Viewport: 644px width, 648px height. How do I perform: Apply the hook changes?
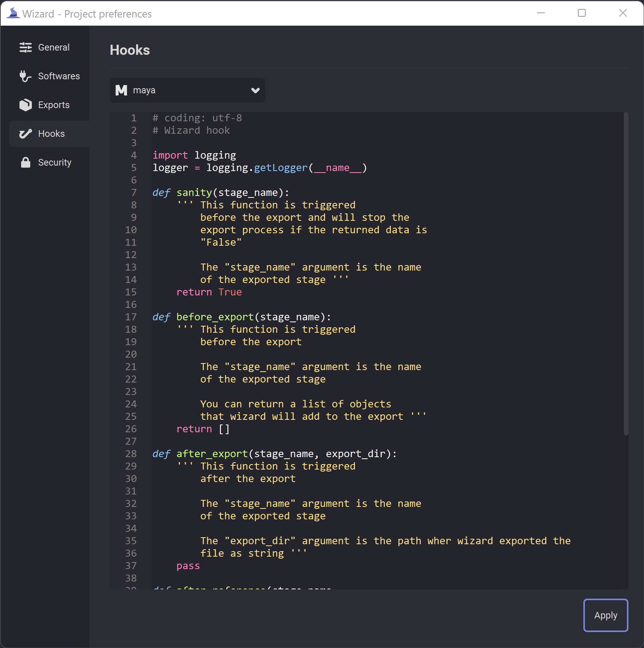pyautogui.click(x=605, y=615)
